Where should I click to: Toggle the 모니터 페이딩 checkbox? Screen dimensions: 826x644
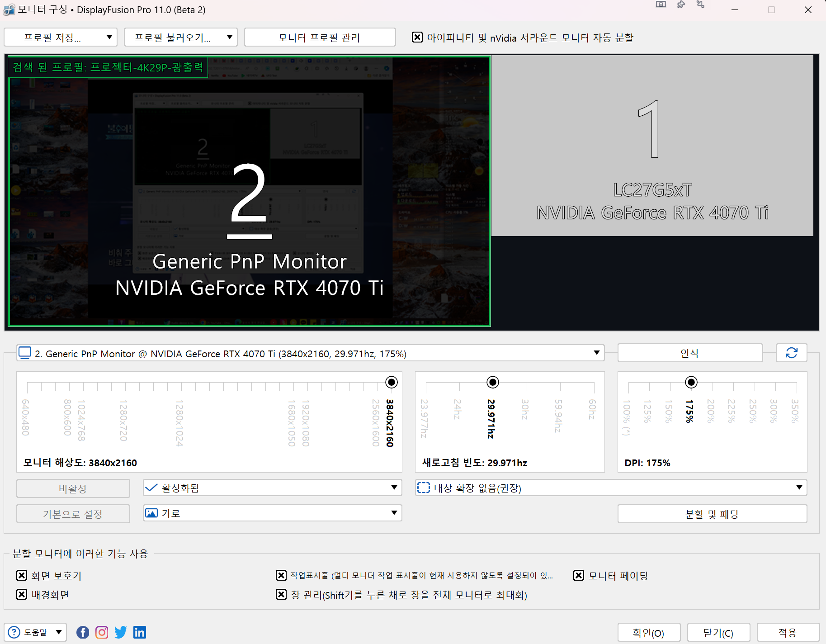pyautogui.click(x=579, y=575)
